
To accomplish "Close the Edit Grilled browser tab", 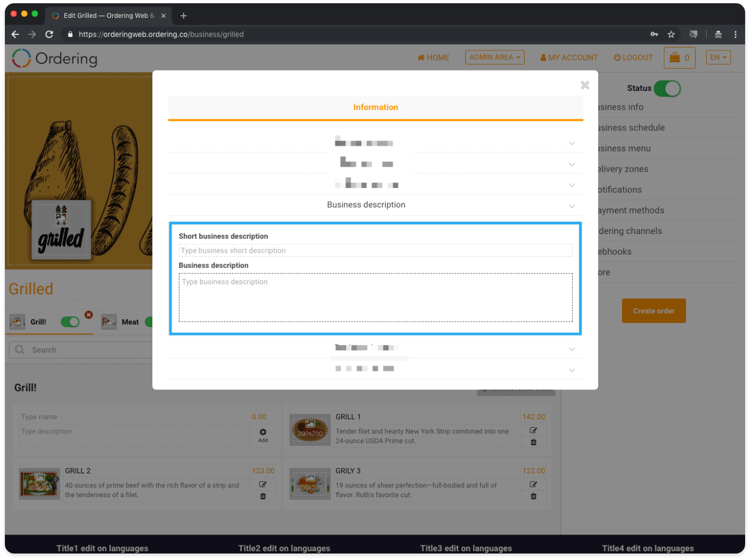I will (x=164, y=16).
